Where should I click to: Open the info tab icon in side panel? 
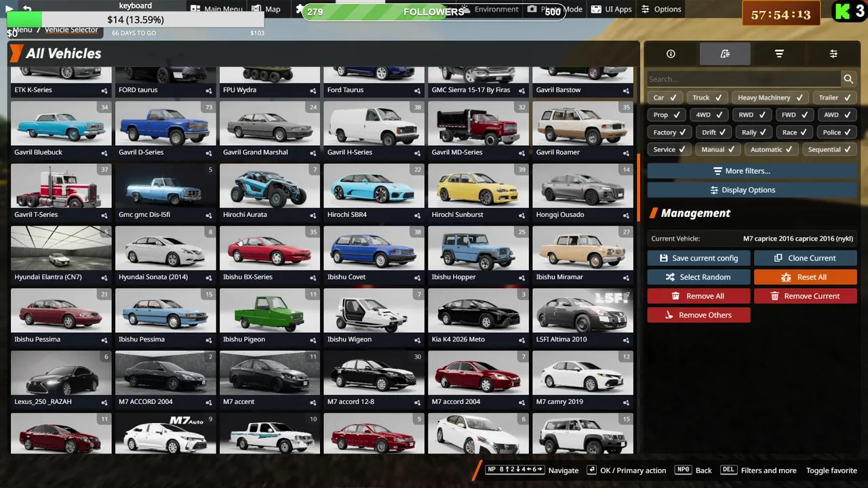671,54
